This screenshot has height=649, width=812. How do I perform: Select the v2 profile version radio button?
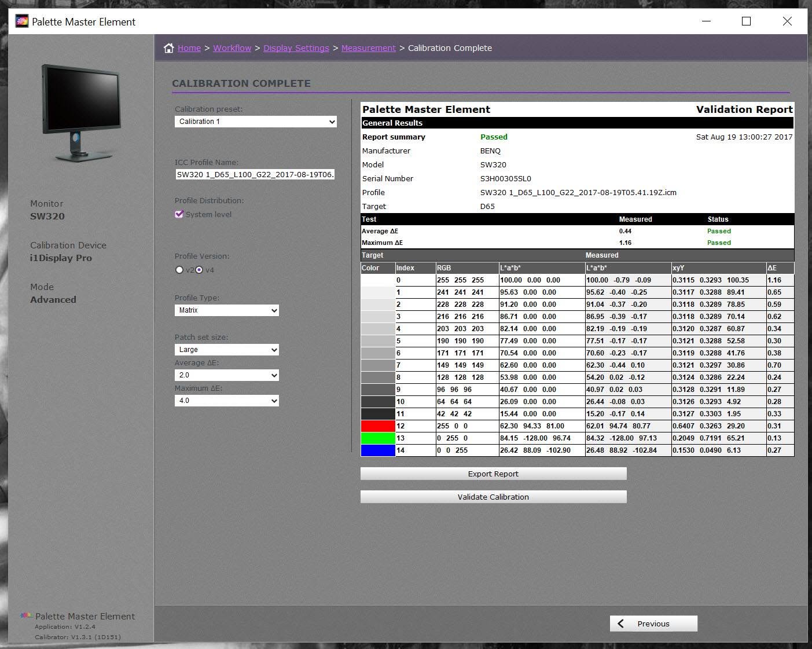coord(179,270)
